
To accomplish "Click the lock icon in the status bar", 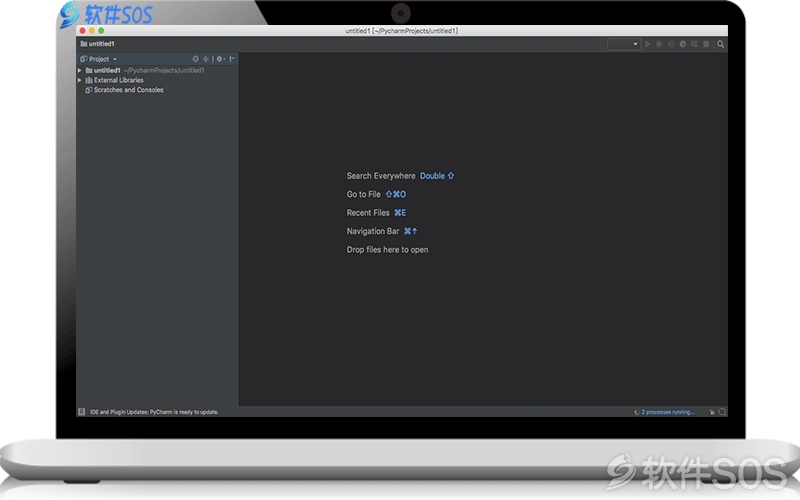I will 712,412.
